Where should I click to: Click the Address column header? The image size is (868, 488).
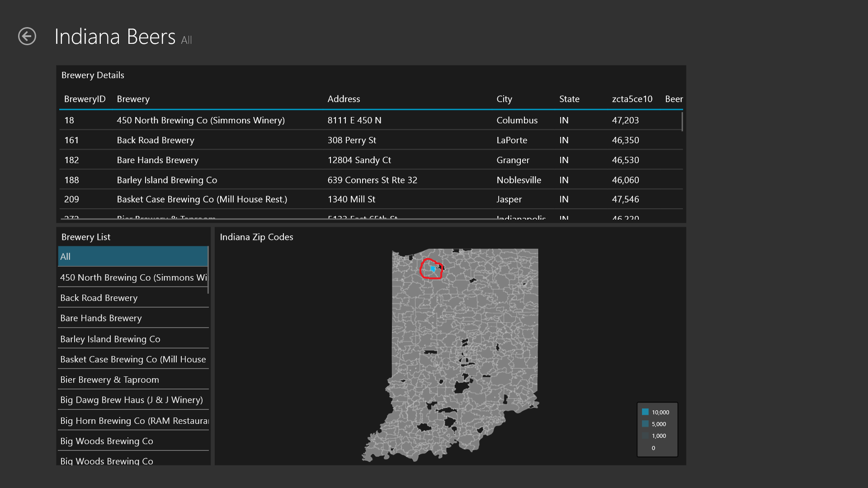(344, 99)
